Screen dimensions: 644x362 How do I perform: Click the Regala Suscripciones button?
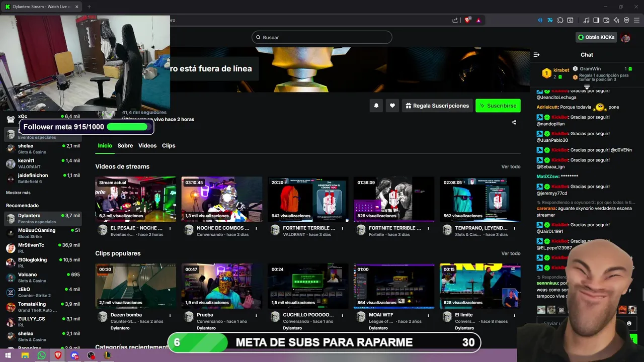tap(437, 106)
